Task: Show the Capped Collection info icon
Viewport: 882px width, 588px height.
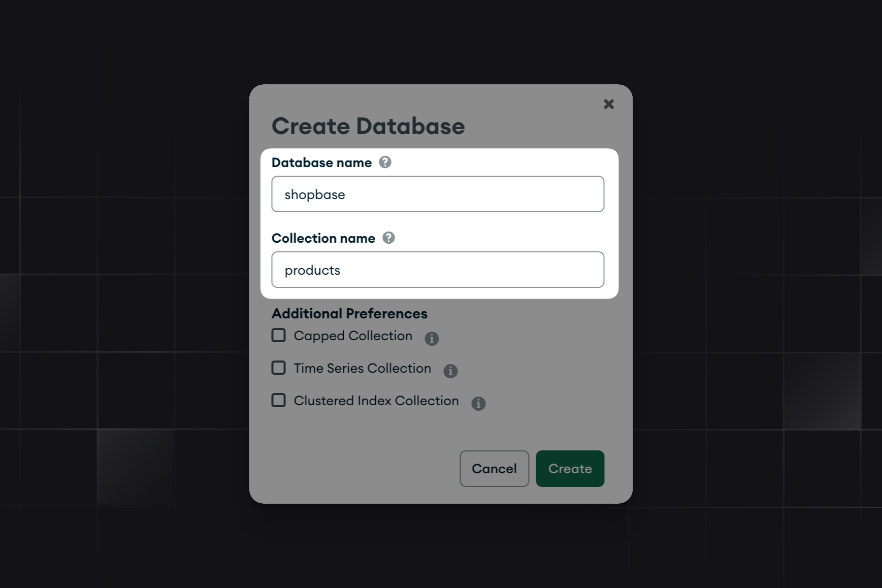Action: point(432,338)
